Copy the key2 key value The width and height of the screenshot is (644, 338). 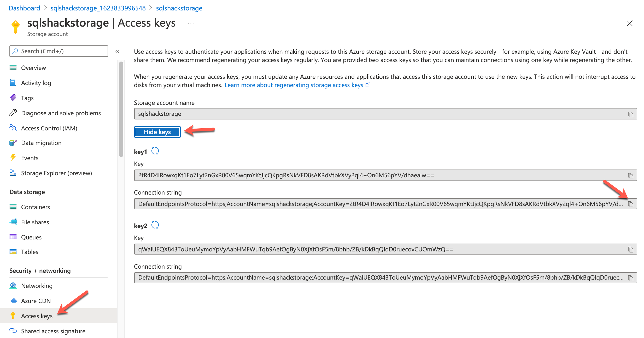630,250
